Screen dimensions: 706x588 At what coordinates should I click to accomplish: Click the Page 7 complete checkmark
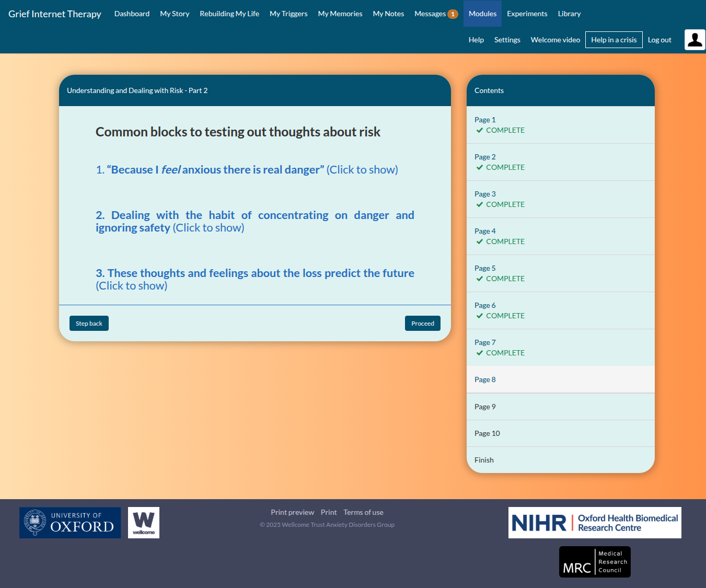[x=480, y=353]
